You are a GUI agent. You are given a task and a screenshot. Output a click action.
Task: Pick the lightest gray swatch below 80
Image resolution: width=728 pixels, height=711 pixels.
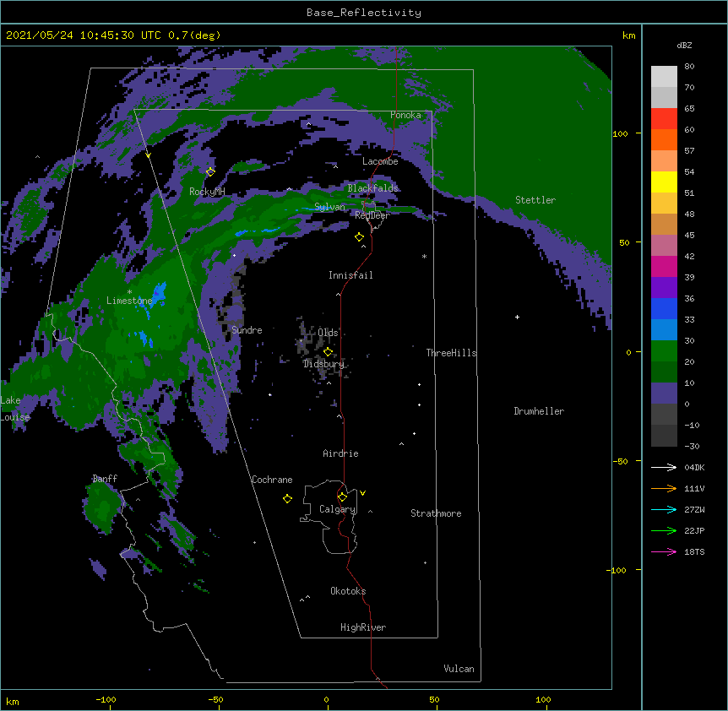(664, 77)
